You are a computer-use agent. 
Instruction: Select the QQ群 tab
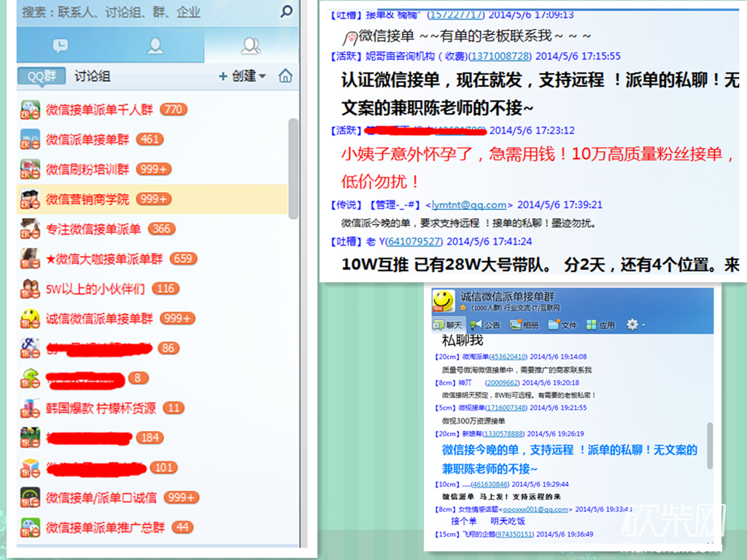[x=42, y=76]
